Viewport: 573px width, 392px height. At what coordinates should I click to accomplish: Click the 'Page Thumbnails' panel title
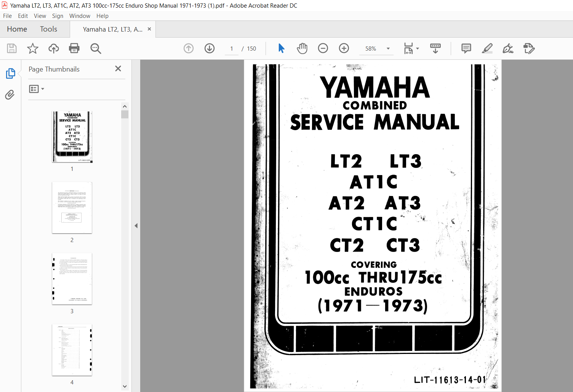(54, 69)
